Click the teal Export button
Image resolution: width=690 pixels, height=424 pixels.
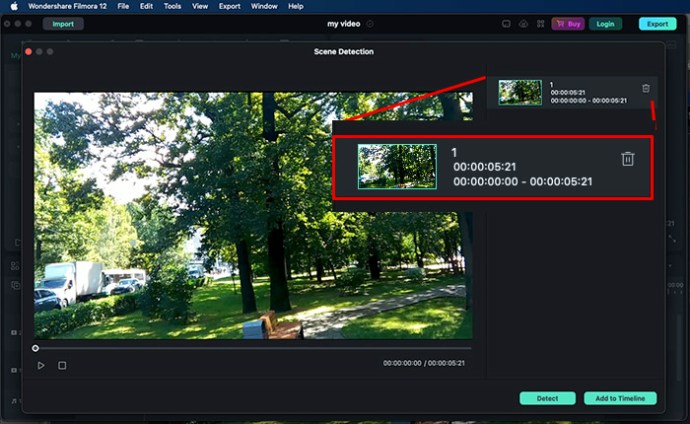pyautogui.click(x=657, y=23)
